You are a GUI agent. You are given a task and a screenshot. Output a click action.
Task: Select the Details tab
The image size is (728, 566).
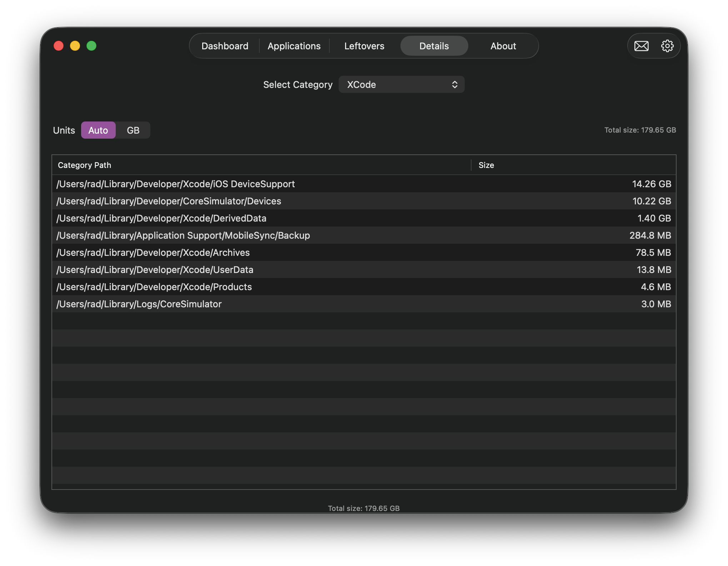[x=434, y=46]
